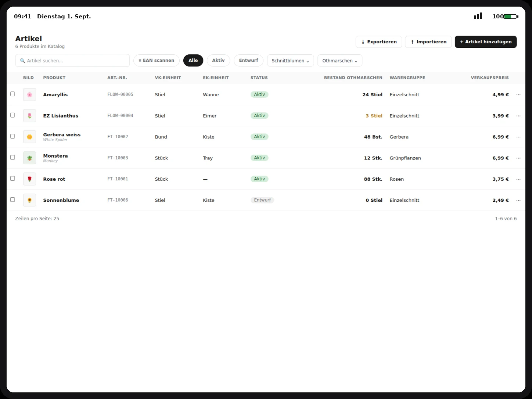Filter list by Aktiv status
Viewport: 532px width, 399px height.
pyautogui.click(x=218, y=61)
